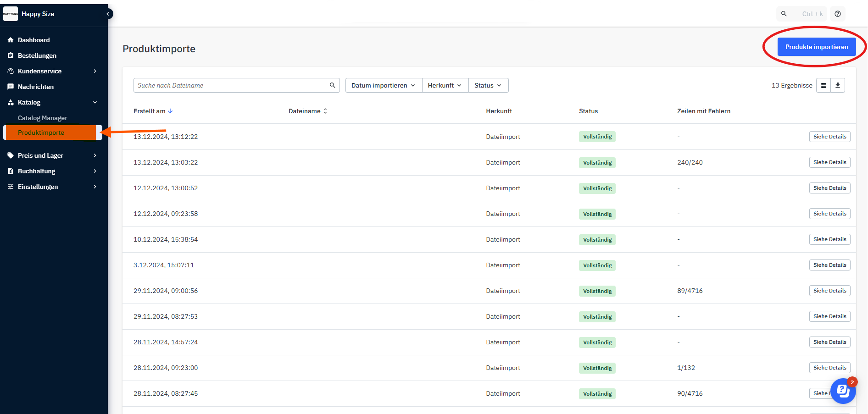Image resolution: width=868 pixels, height=414 pixels.
Task: Click the search icon in filename field
Action: click(x=332, y=85)
